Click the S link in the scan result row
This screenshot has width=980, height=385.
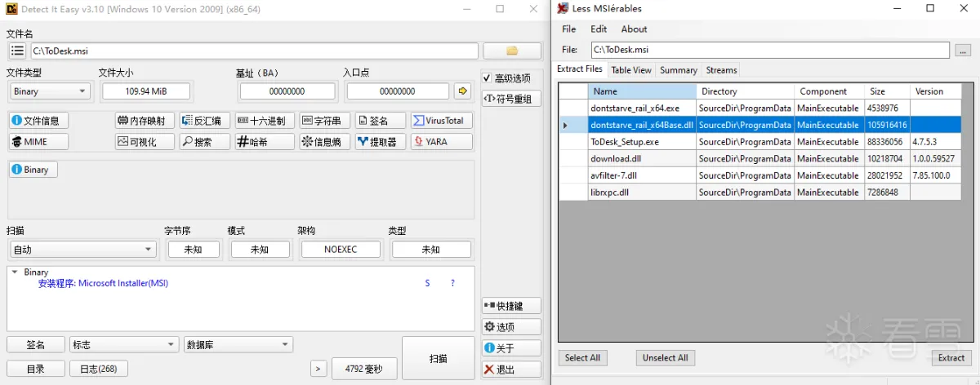tap(427, 283)
